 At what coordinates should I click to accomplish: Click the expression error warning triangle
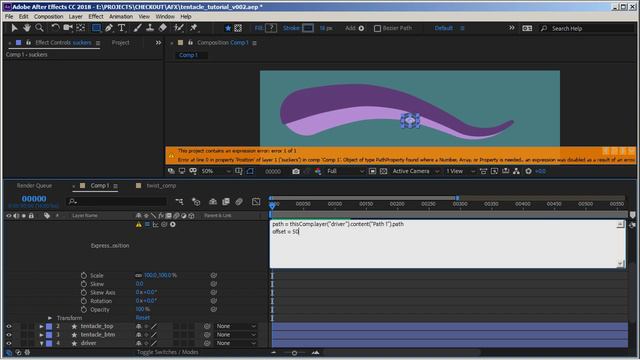[x=139, y=224]
